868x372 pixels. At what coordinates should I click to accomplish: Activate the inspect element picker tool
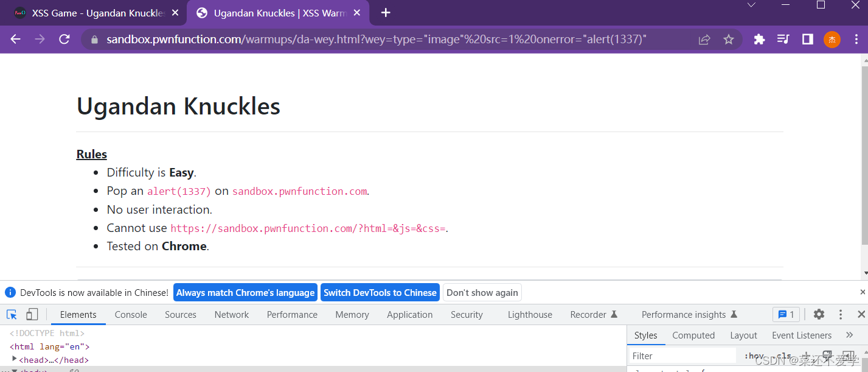click(12, 315)
